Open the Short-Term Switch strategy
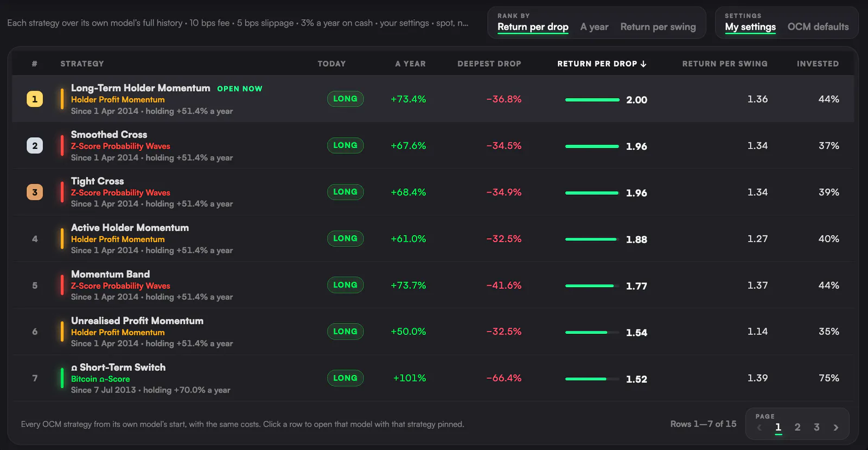 pos(433,378)
